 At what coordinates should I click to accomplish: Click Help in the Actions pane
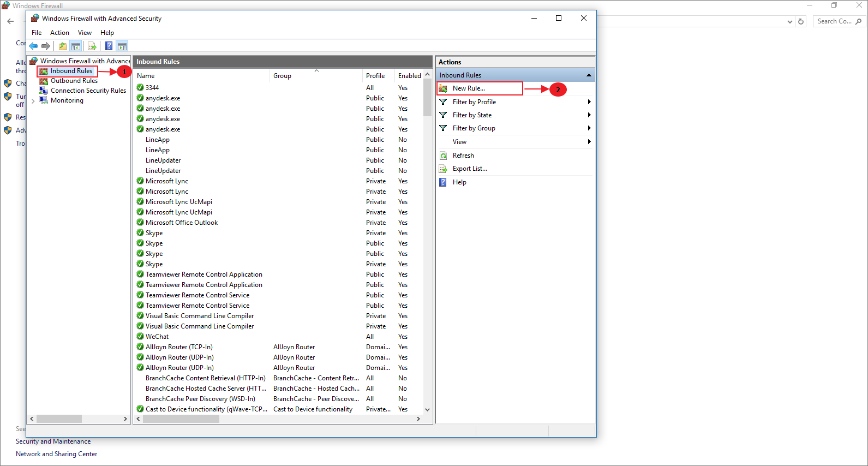pyautogui.click(x=459, y=182)
